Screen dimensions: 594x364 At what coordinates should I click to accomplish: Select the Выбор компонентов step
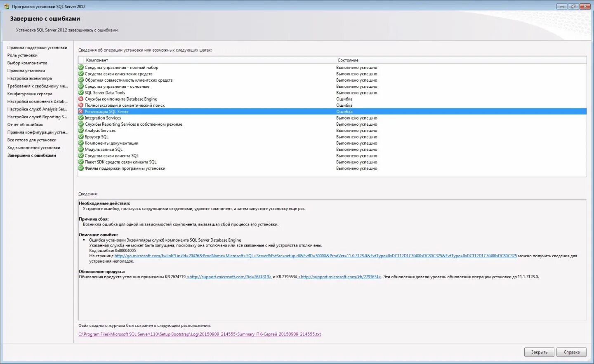point(27,63)
